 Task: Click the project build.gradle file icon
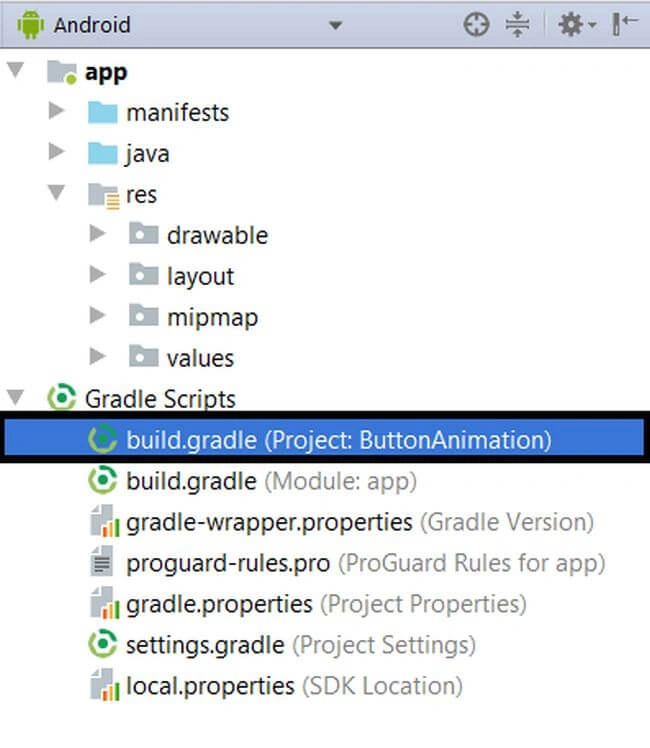[x=103, y=439]
